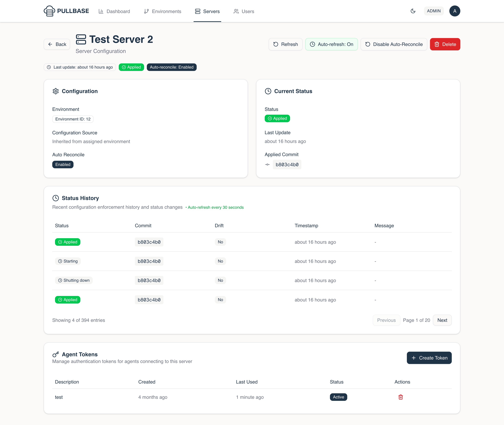Open the ADMIN menu
504x425 pixels.
point(434,11)
